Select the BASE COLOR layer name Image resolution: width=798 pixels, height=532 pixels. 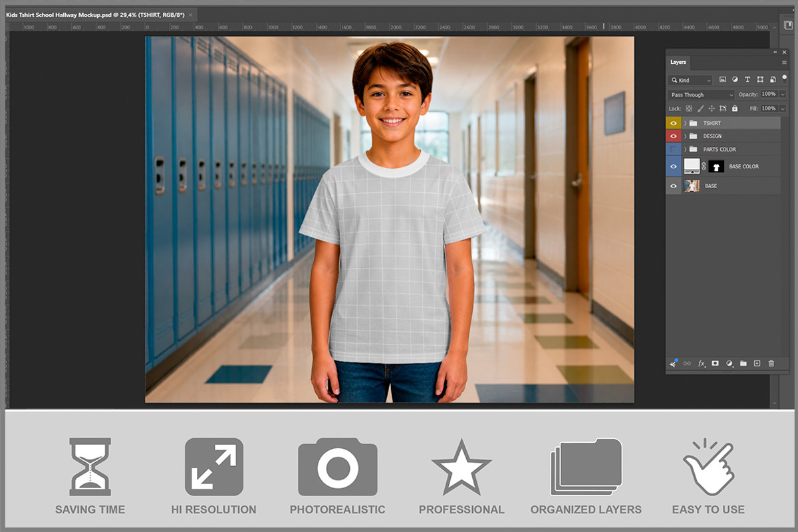[743, 166]
